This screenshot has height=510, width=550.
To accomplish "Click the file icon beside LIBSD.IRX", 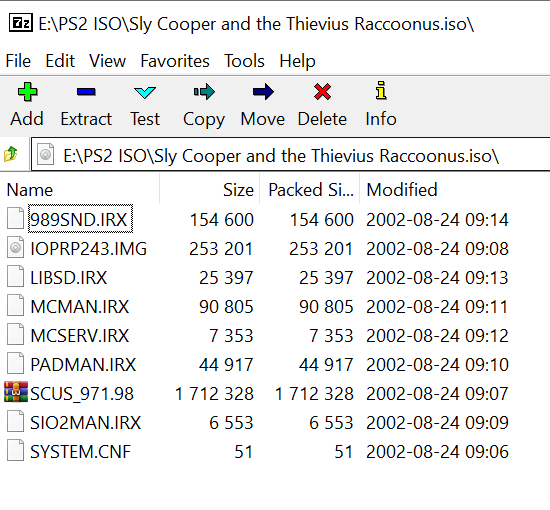I will click(x=15, y=277).
